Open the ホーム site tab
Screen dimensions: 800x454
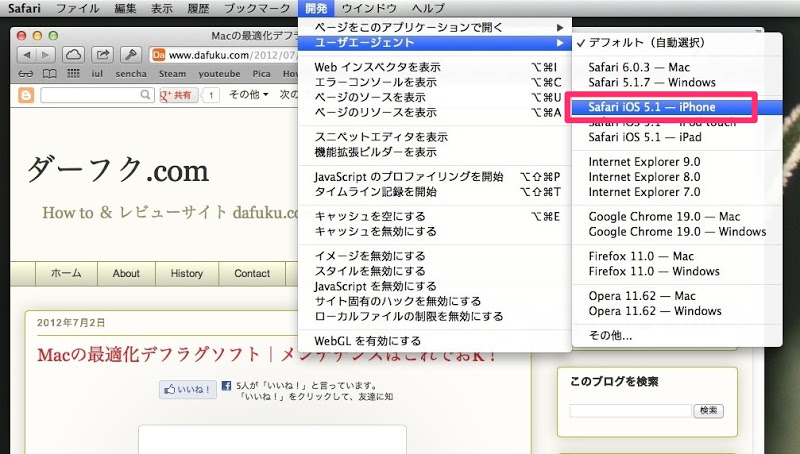click(66, 273)
